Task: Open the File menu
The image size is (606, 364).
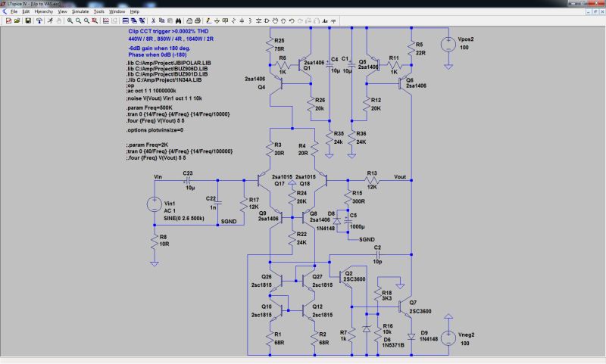Action: click(x=14, y=11)
